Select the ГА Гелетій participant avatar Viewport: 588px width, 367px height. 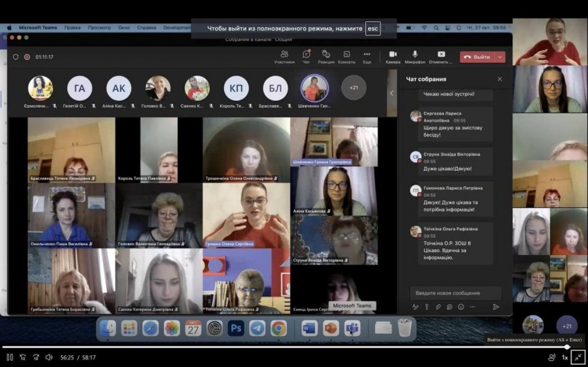click(80, 88)
